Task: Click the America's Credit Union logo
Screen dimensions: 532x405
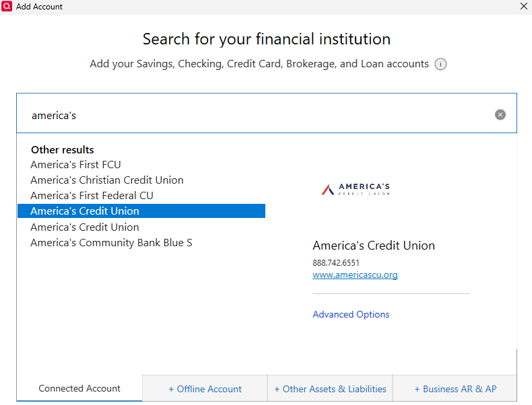Action: (355, 189)
